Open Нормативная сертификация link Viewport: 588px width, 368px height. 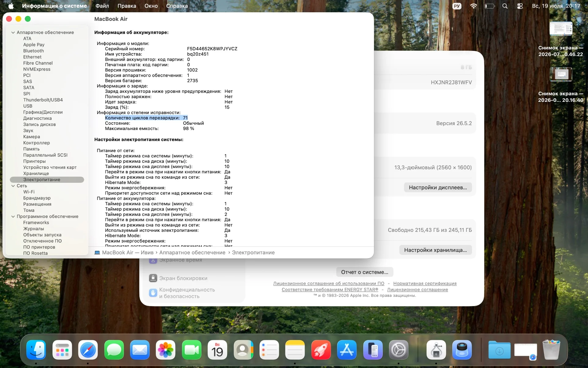coord(425,283)
